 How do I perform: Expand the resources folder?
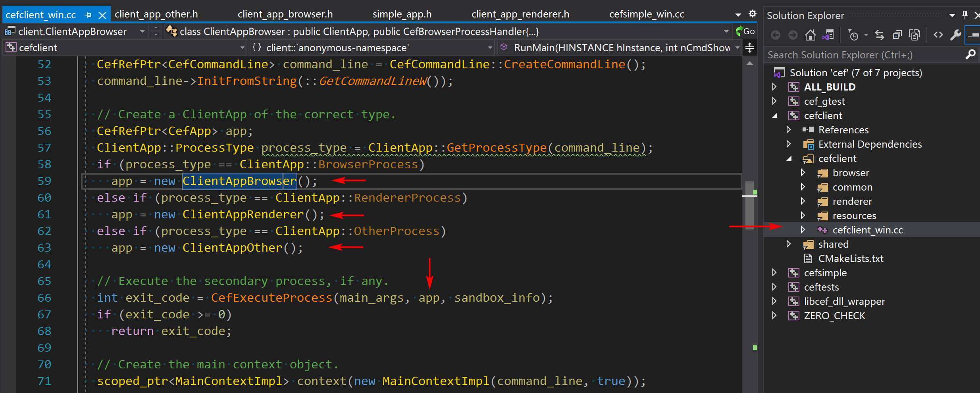803,215
